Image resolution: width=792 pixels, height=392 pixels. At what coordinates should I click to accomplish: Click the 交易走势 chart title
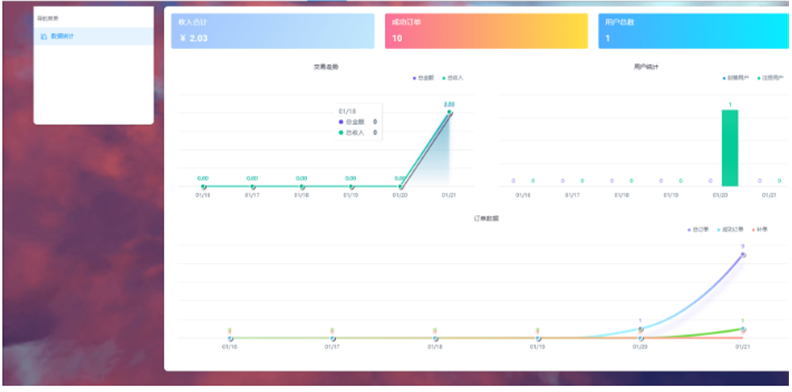point(326,67)
